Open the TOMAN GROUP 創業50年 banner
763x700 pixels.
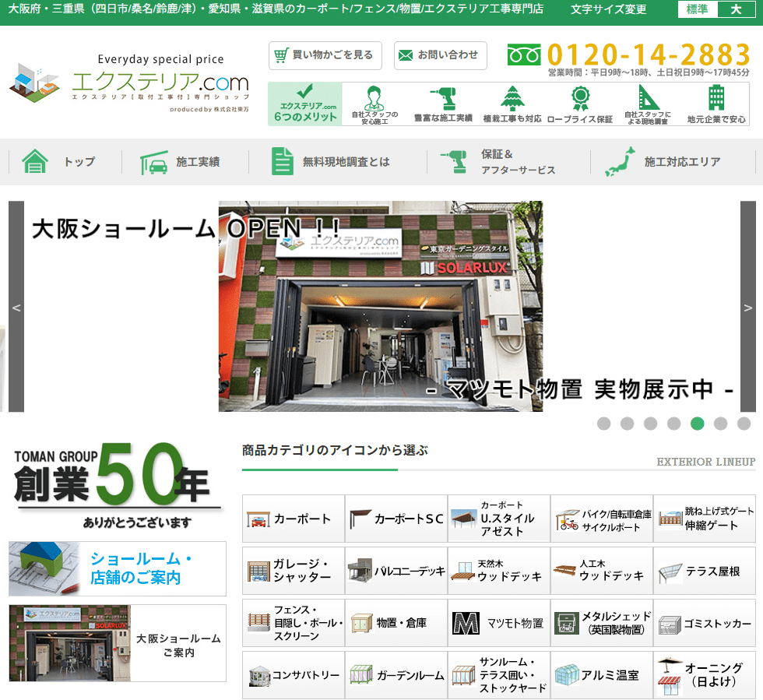click(x=116, y=486)
